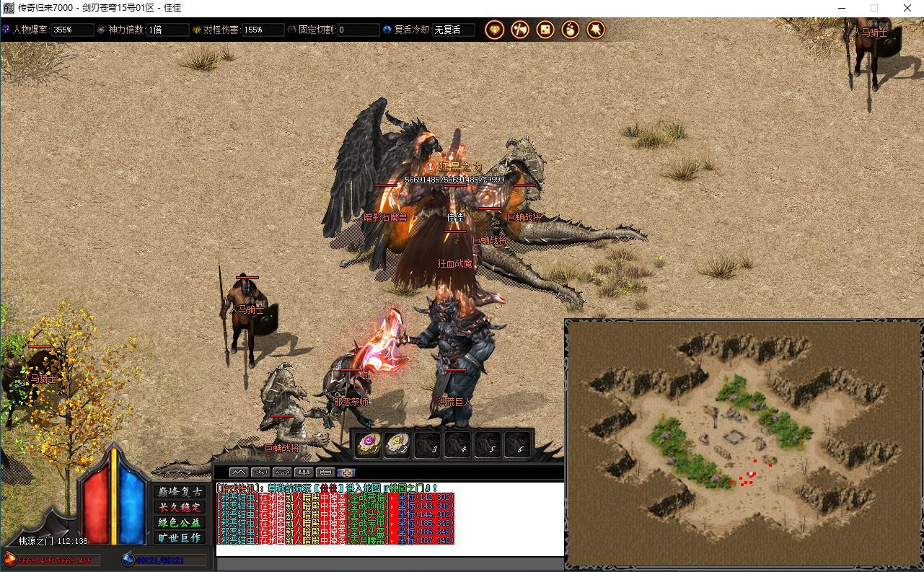Click the 固定切割 icon in top bar
Screen dimensions: 924x572
[291, 30]
